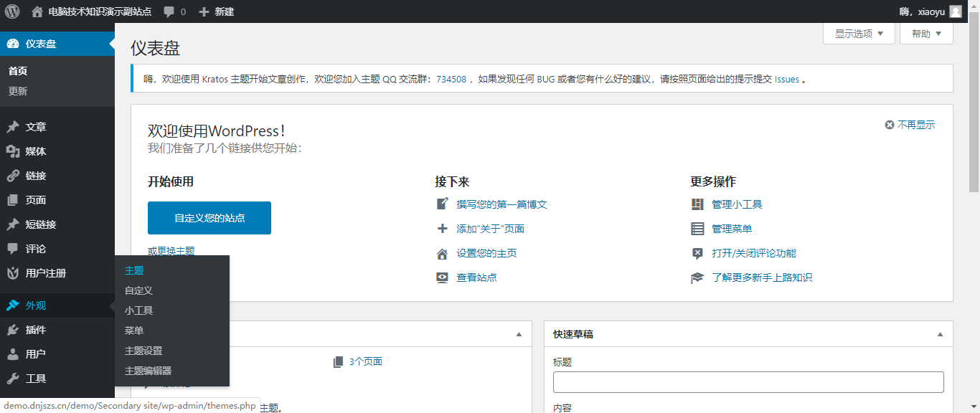980x413 pixels.
Task: Click the 媒体 media icon in sidebar
Action: click(x=13, y=151)
